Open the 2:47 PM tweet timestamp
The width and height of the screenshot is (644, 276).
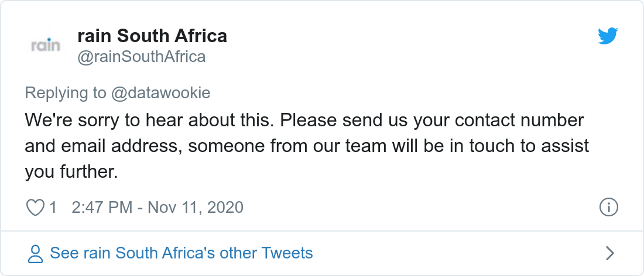[x=102, y=207]
